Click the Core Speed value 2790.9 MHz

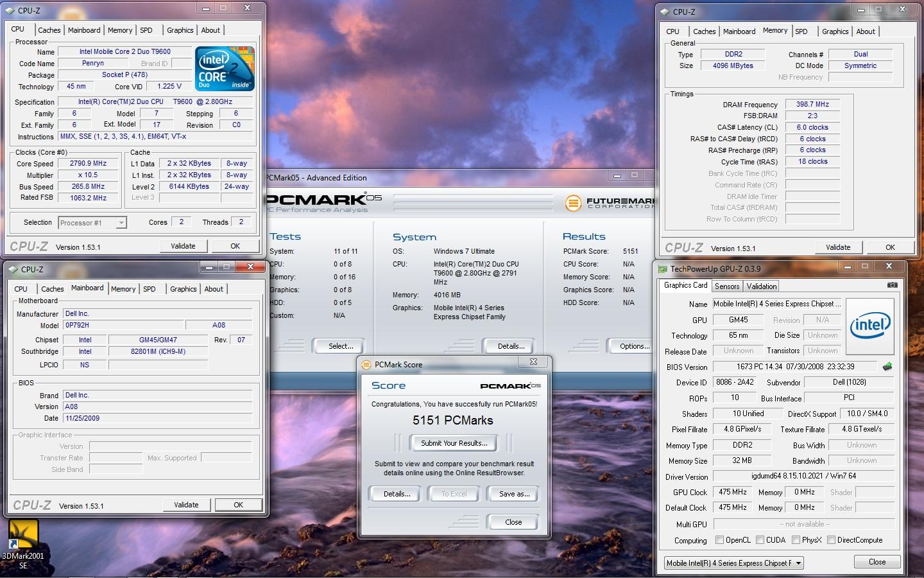[89, 163]
